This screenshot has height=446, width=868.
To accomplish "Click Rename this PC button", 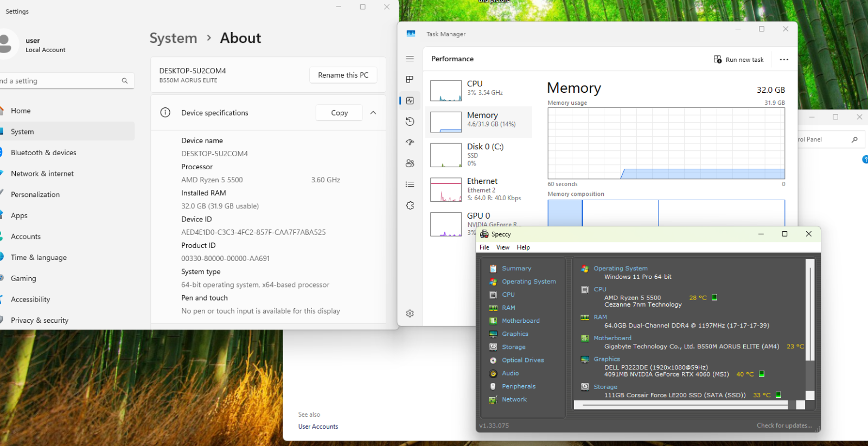I will pyautogui.click(x=343, y=75).
